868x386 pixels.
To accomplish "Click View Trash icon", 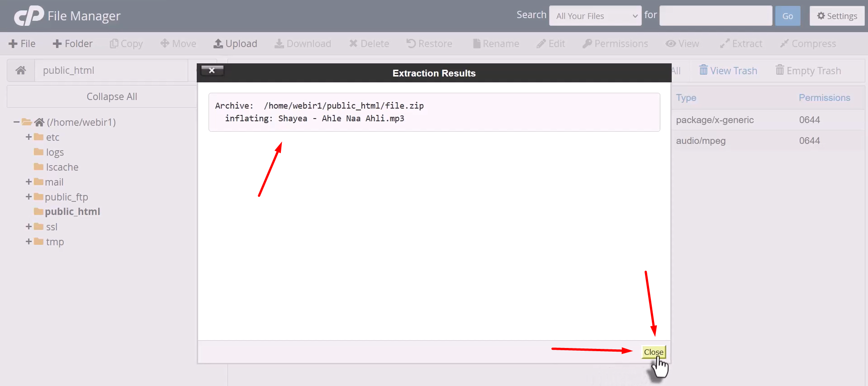I will coord(703,70).
